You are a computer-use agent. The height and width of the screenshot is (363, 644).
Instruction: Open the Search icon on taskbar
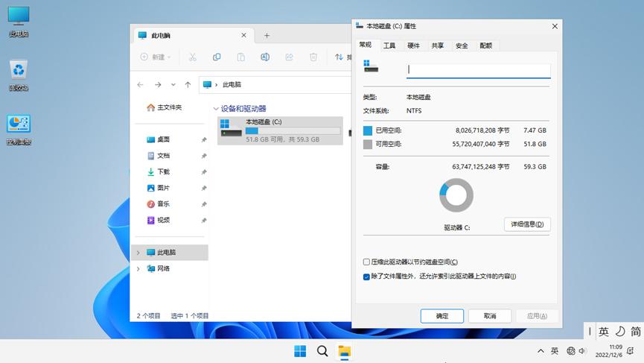(x=322, y=352)
